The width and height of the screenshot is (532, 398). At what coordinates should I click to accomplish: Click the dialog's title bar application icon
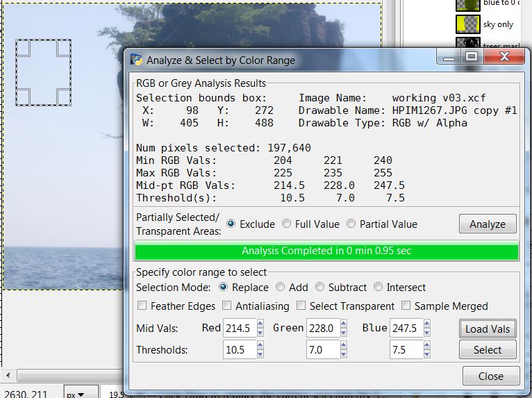pos(137,60)
